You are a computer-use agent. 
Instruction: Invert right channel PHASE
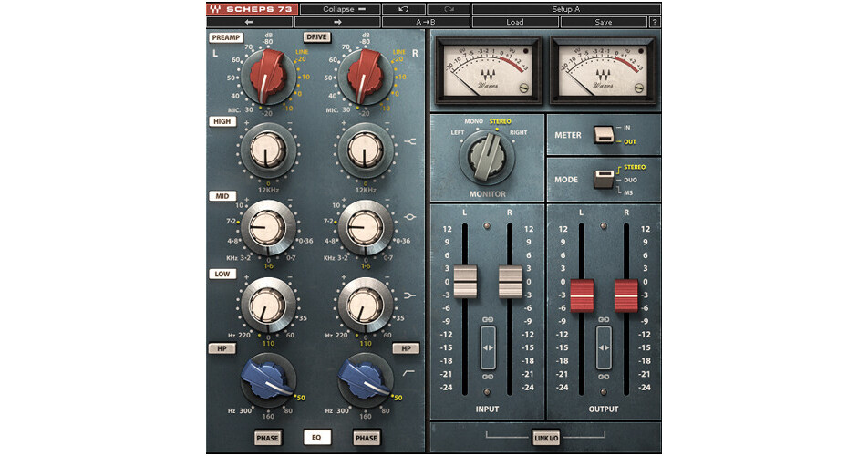pos(366,438)
